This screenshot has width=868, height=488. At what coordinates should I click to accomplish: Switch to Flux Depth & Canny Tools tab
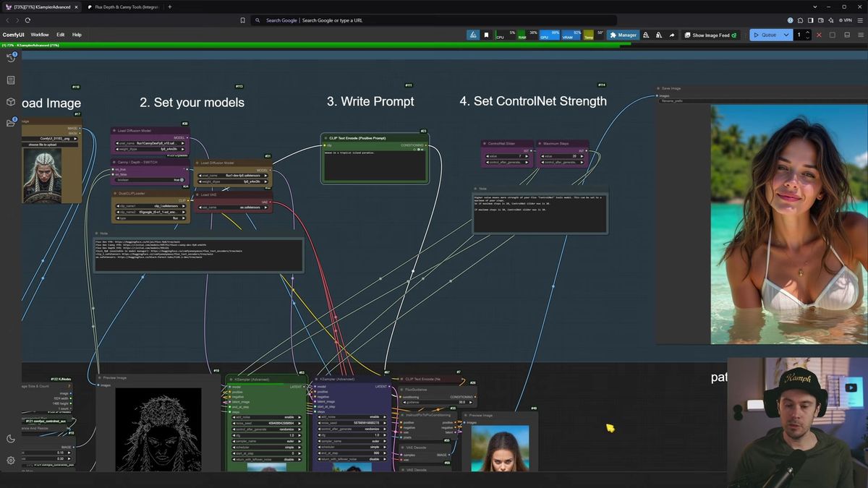click(x=123, y=7)
